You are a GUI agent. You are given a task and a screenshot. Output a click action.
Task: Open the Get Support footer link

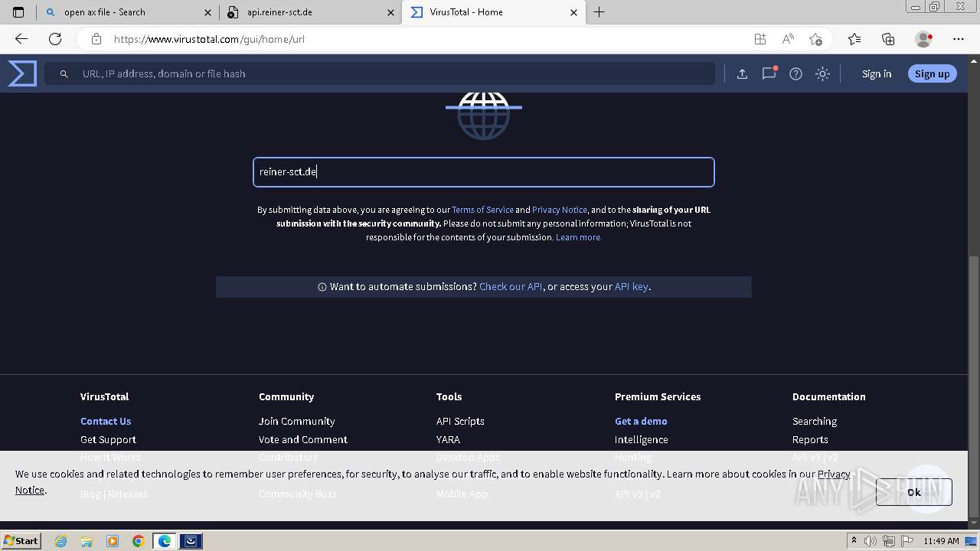[x=108, y=439]
